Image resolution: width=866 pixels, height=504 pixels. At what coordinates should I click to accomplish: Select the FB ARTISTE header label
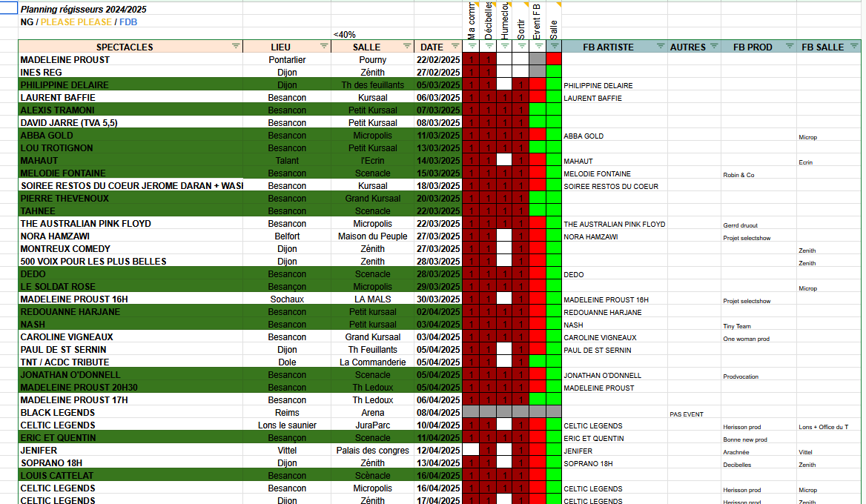(608, 47)
